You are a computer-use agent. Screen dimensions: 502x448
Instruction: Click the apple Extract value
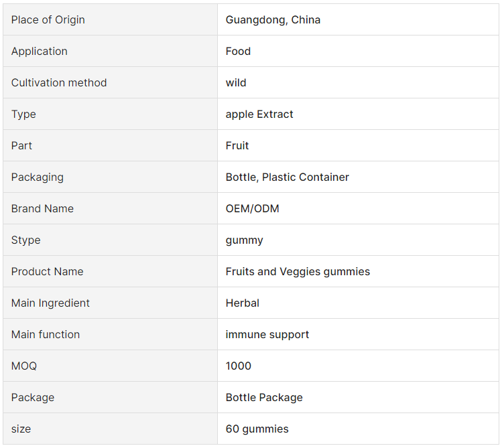(259, 115)
